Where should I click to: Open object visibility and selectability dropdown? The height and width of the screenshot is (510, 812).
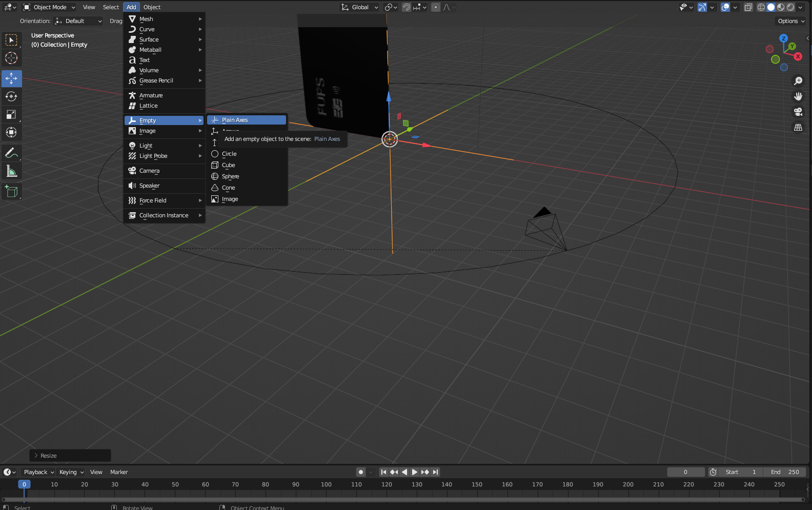[686, 7]
